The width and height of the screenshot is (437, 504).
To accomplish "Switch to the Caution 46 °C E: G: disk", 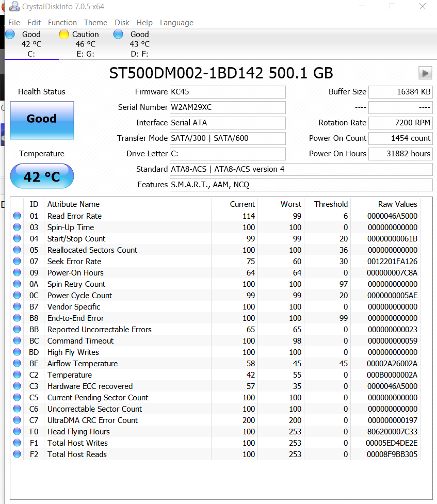I will (x=86, y=44).
